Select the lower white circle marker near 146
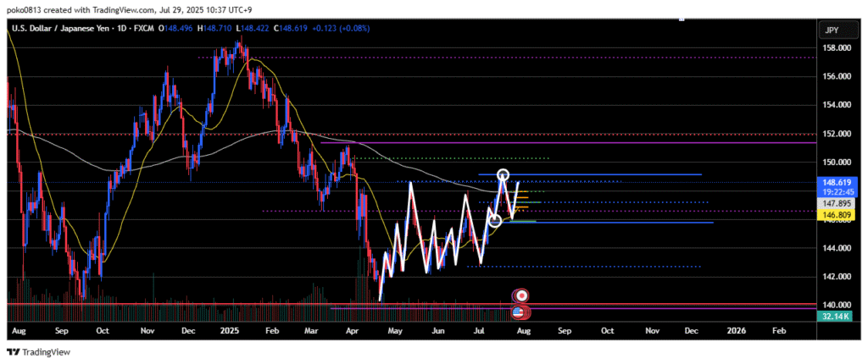 click(496, 220)
